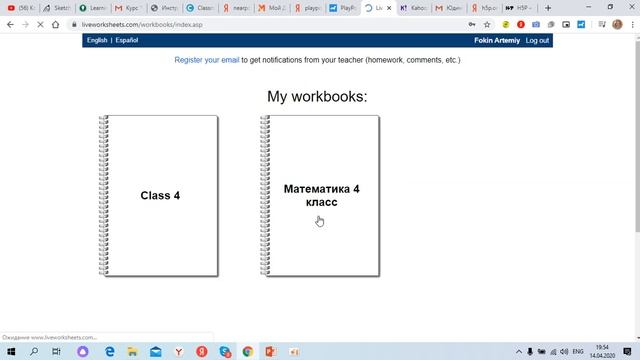
Task: Switch to the Class tab
Action: coord(200,8)
